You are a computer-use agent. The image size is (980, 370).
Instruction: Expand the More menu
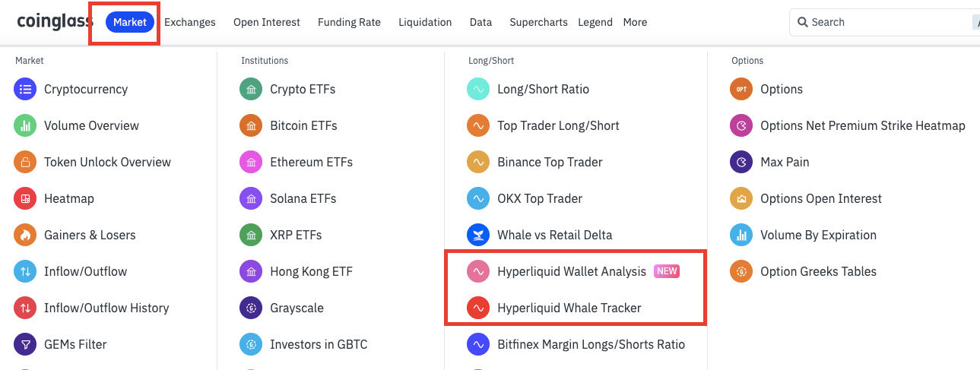[635, 22]
